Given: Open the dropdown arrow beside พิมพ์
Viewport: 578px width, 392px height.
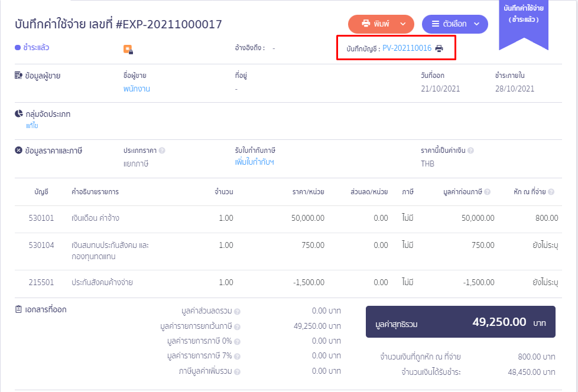Looking at the screenshot, I should point(403,24).
